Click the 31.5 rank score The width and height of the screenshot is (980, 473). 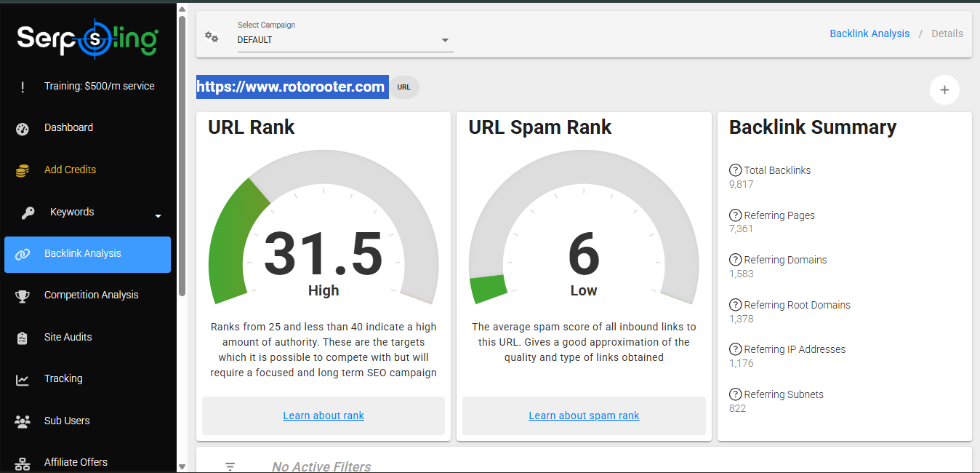324,254
